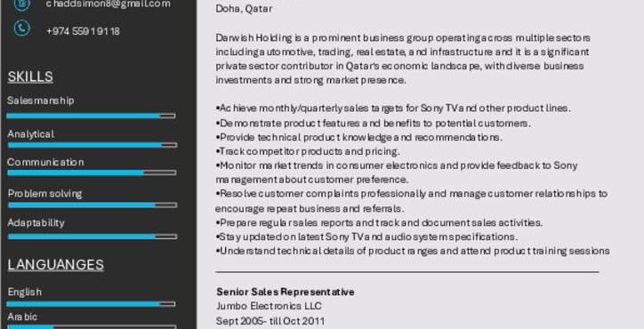Click the LANGUANGES section heading
The width and height of the screenshot is (644, 329).
point(55,264)
